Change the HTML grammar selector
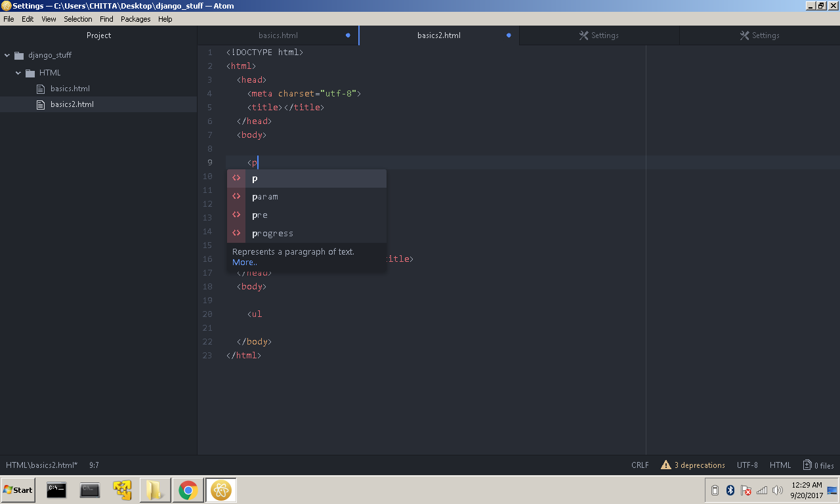The image size is (840, 504). [x=780, y=465]
